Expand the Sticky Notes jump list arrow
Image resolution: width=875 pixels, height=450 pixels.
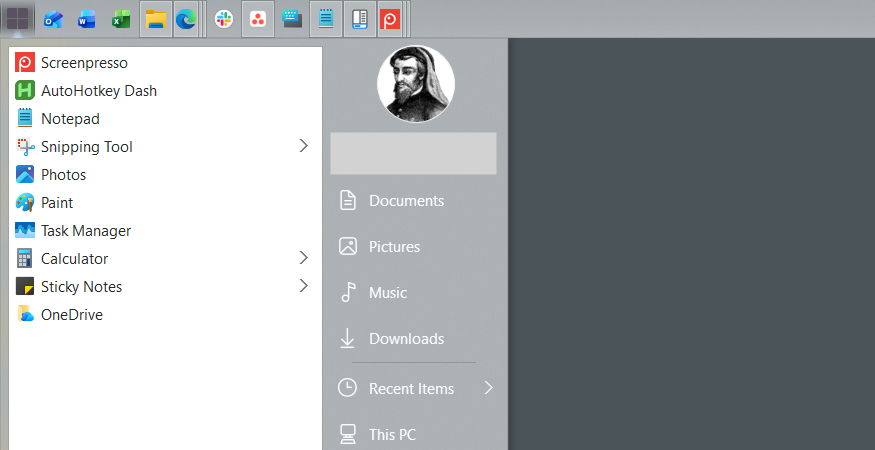(304, 286)
